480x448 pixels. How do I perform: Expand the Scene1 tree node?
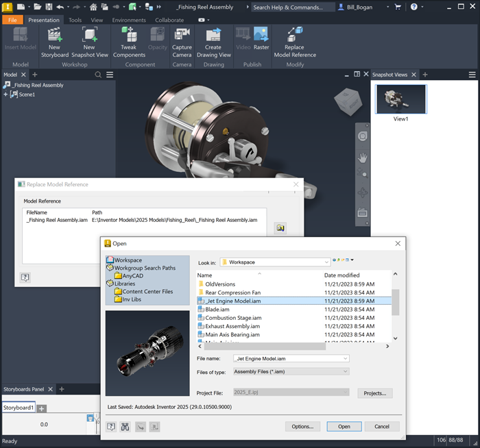coord(5,95)
